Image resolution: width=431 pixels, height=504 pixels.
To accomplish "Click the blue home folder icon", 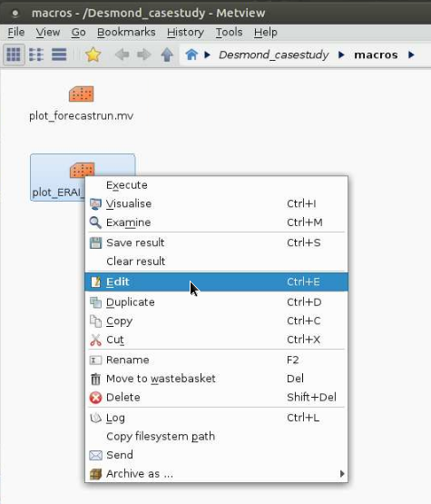I will click(191, 54).
